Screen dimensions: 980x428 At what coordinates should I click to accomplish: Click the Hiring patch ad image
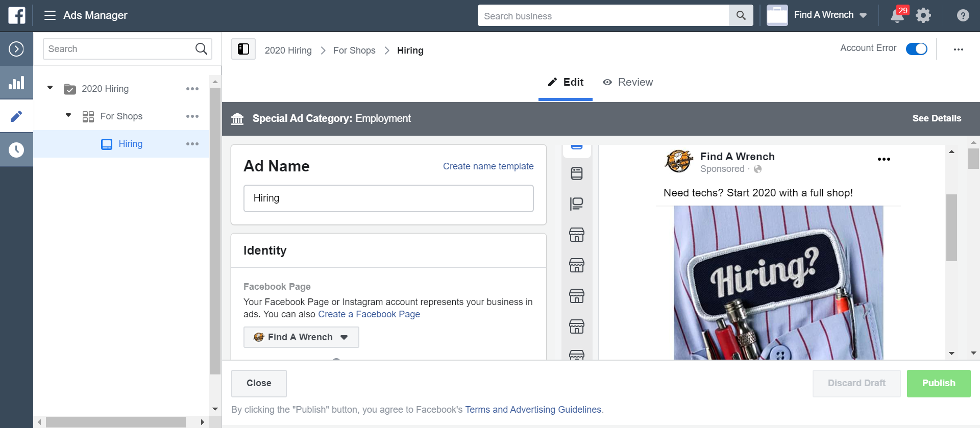tap(778, 283)
